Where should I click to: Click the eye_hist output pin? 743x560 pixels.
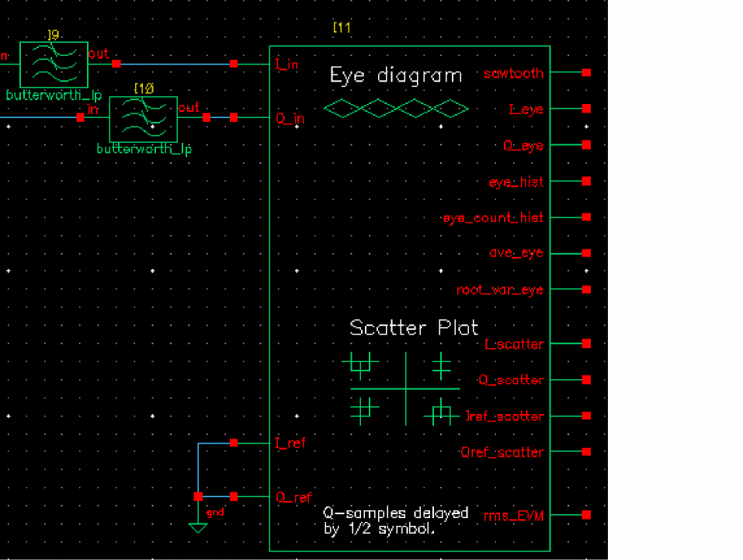coord(586,181)
